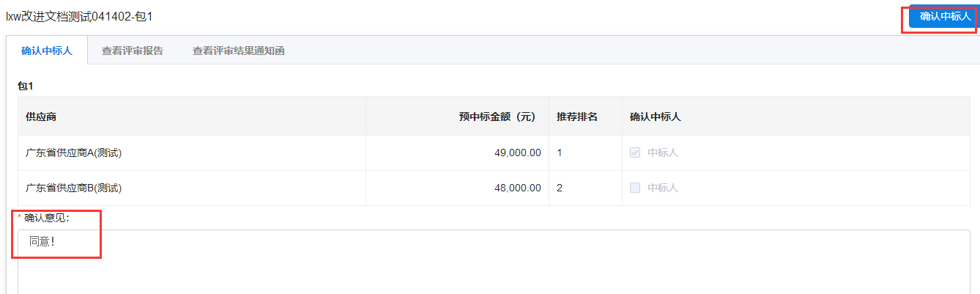Click the 包1 section heading
980x294 pixels.
[x=26, y=86]
